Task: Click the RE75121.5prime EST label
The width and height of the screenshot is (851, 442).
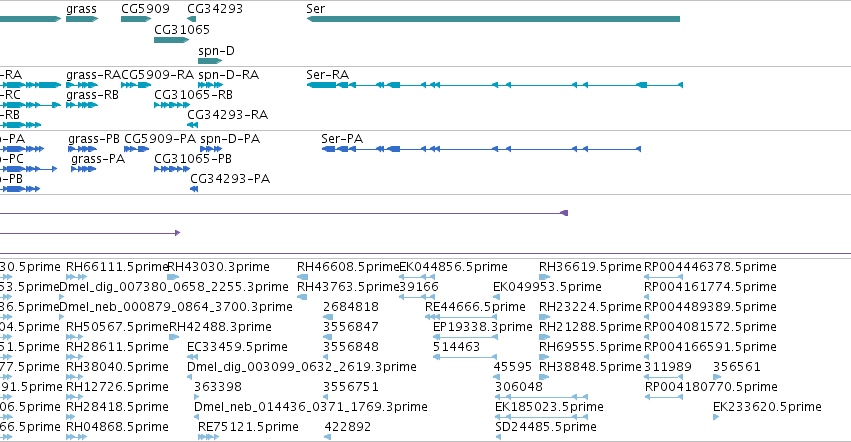Action: (248, 428)
